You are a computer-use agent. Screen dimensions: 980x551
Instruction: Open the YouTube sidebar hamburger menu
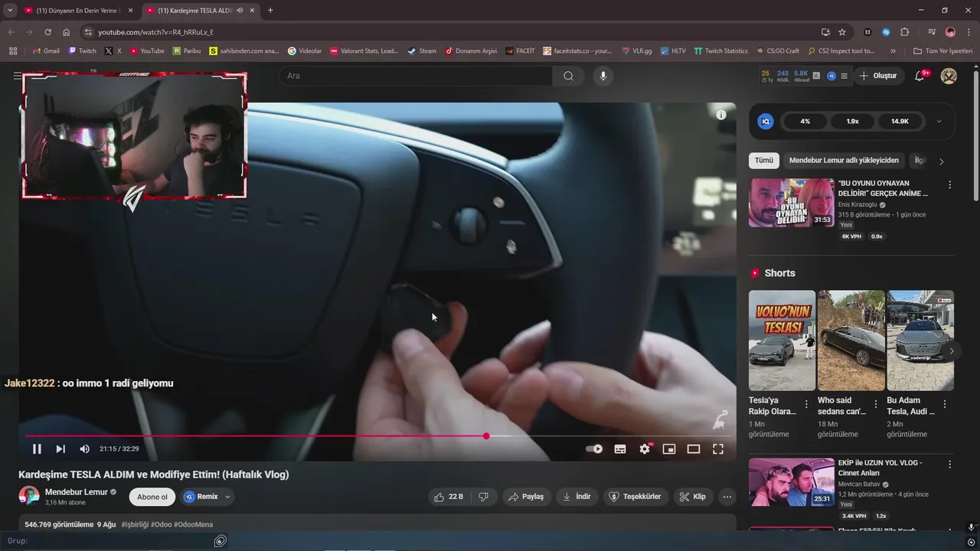pos(16,76)
